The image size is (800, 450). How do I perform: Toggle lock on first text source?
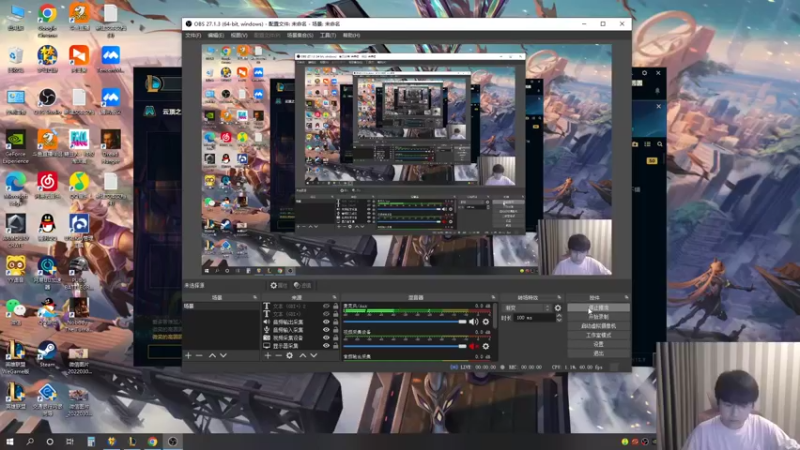click(336, 306)
